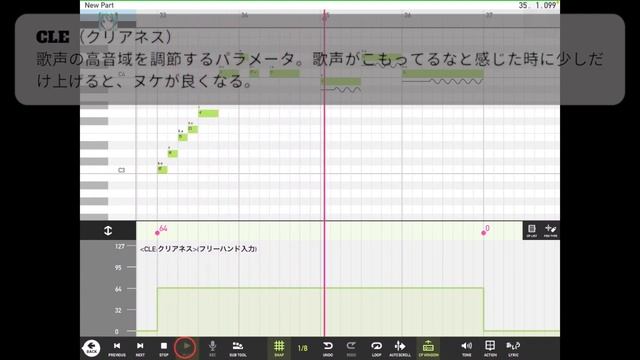
Task: Click the position readout 35. 1.099
Action: [537, 5]
